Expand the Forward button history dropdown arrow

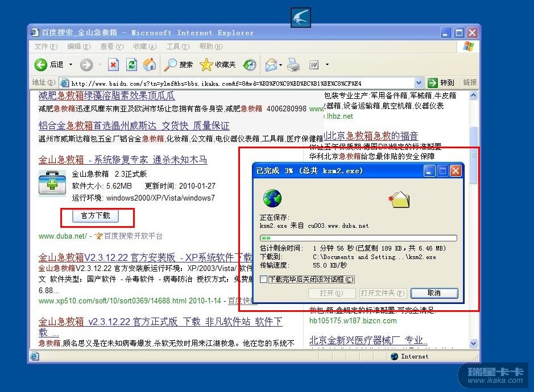point(100,65)
